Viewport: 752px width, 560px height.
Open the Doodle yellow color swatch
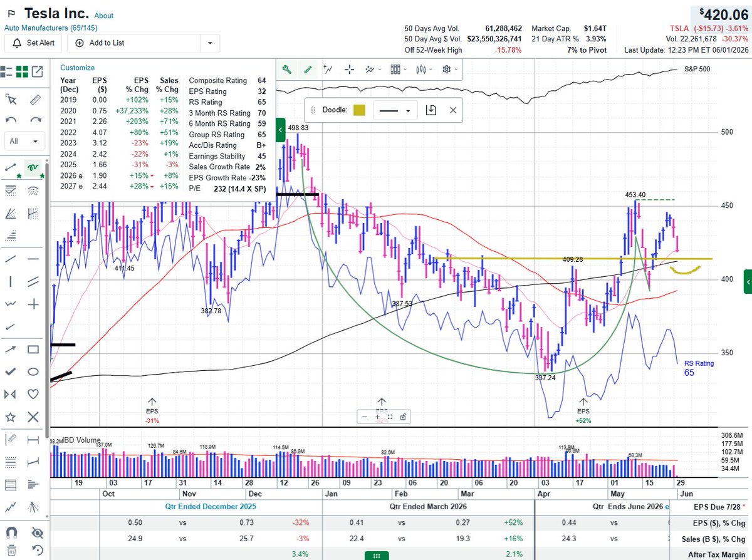[359, 110]
